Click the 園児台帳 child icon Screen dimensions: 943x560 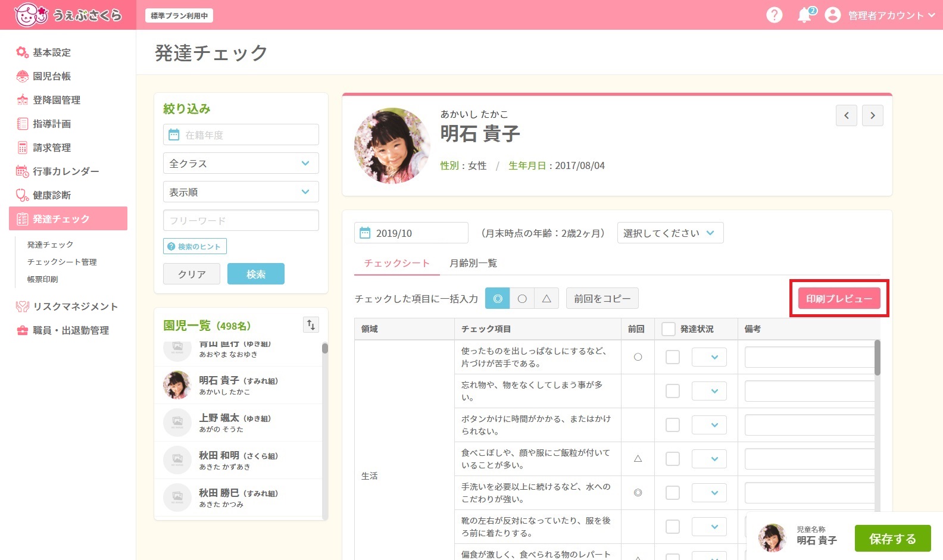coord(23,76)
